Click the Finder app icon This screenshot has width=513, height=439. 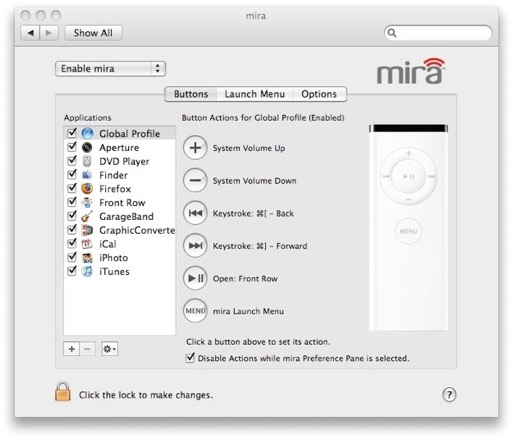(x=87, y=175)
